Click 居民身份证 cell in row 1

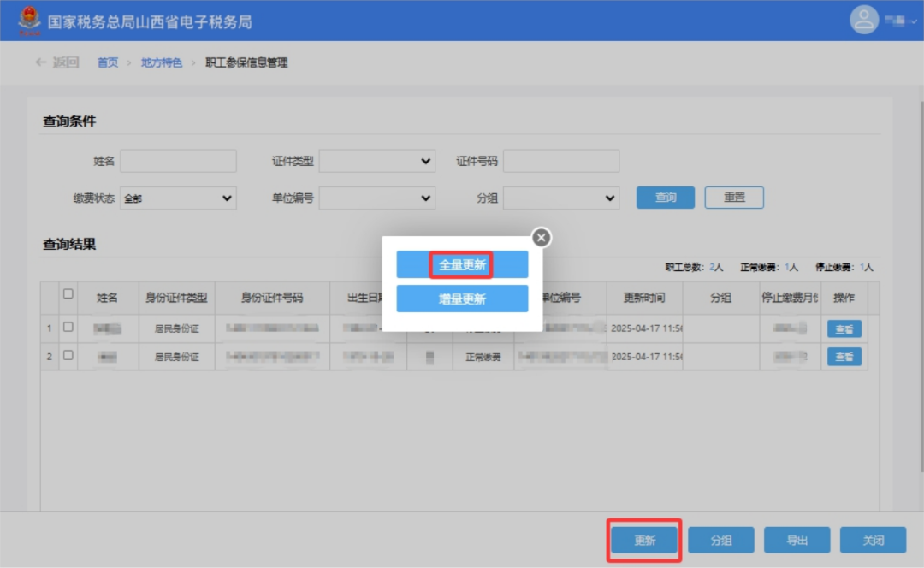coord(177,328)
